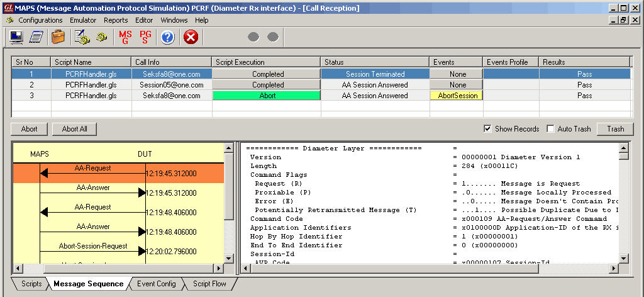Open the Editor menu

click(x=144, y=20)
